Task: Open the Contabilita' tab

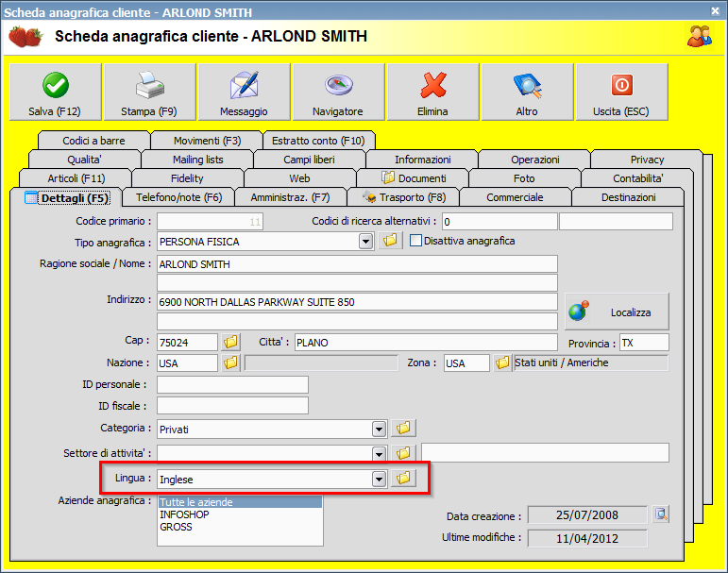Action: point(637,178)
